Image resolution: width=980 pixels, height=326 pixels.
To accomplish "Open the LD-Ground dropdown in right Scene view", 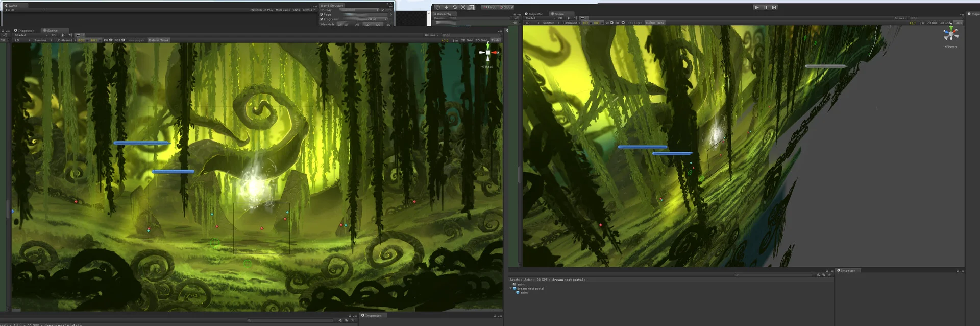I will coord(571,23).
